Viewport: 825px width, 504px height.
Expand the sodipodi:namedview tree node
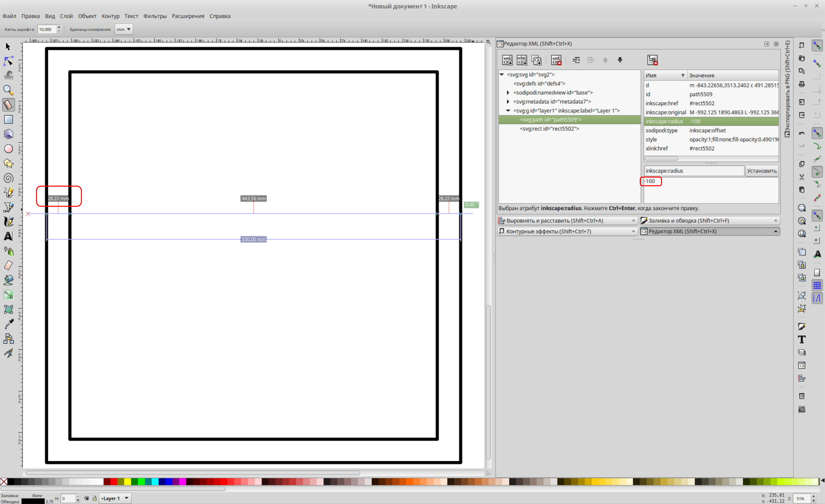[x=508, y=92]
